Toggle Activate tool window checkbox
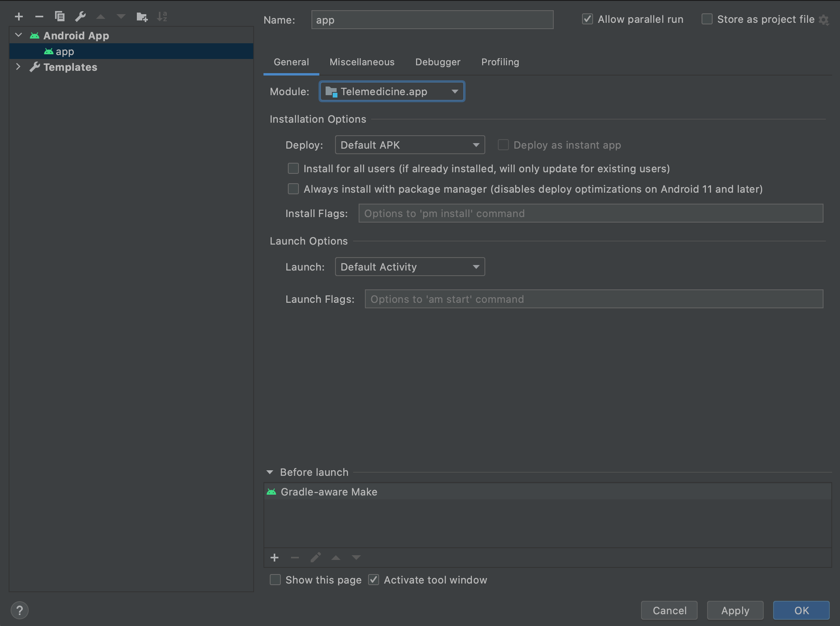 [374, 580]
